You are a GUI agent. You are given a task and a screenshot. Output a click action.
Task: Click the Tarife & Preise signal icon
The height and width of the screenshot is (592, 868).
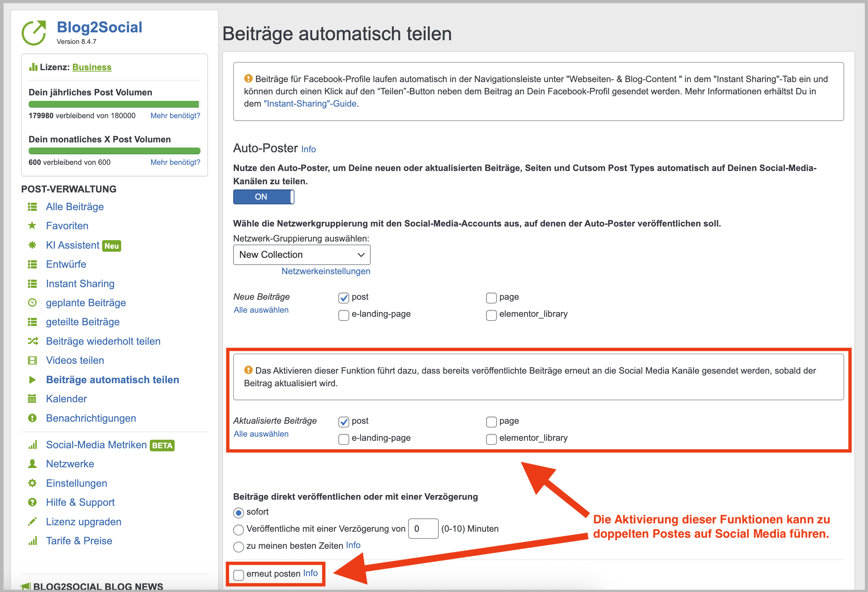pos(33,541)
